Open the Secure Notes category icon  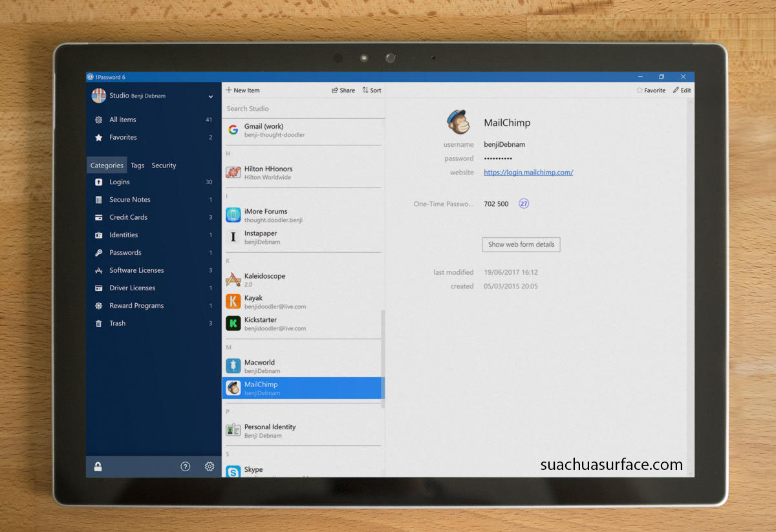(99, 200)
